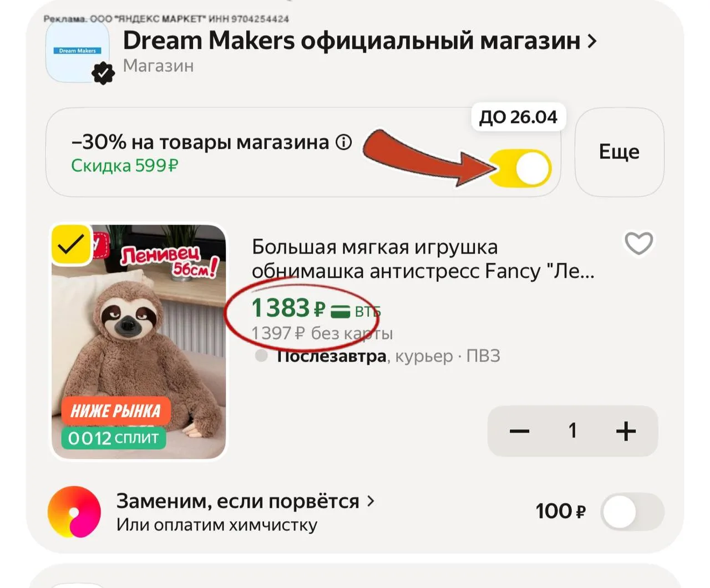
Task: Click the Dream Makers store logo
Action: pos(77,52)
